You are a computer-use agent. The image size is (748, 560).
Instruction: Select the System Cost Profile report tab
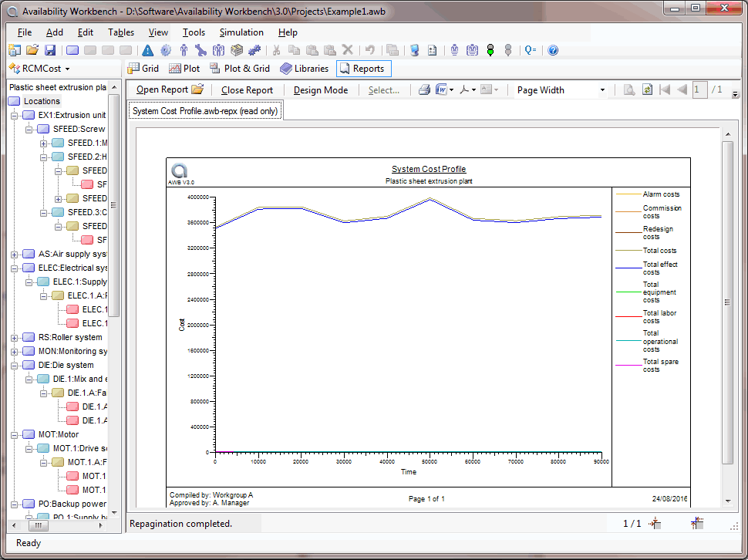205,111
